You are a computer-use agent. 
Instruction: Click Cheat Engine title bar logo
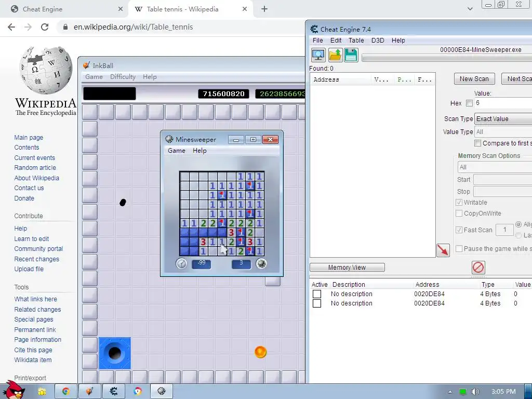tap(314, 29)
